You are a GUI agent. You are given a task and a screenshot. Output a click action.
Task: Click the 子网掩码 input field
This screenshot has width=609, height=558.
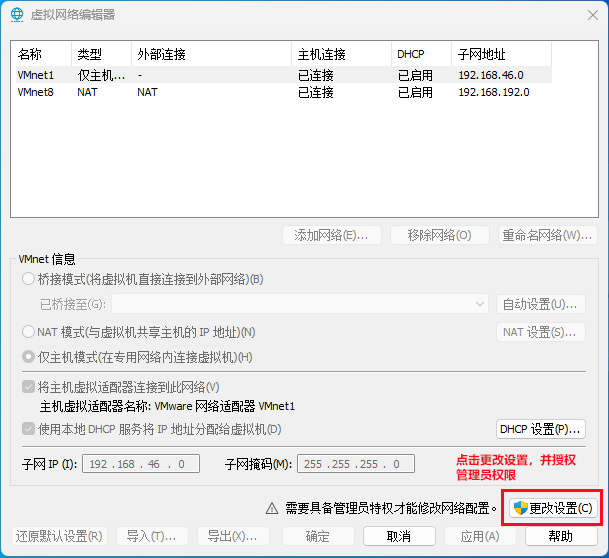[356, 464]
